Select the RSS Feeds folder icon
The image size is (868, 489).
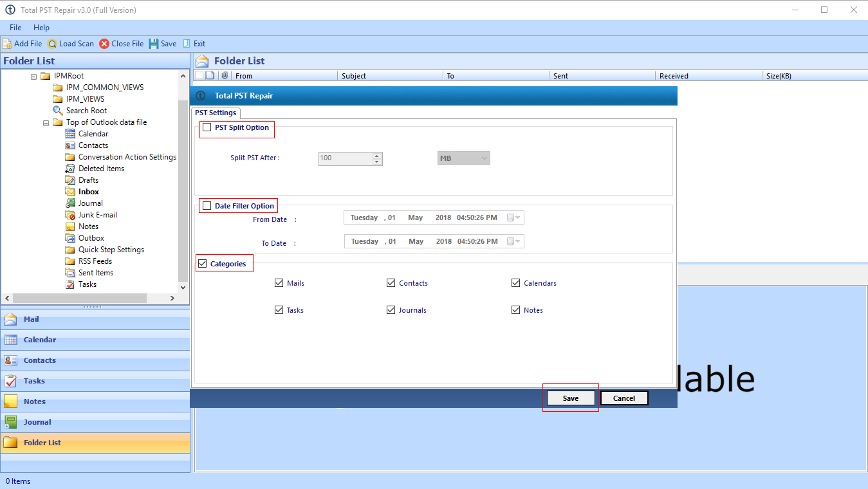pyautogui.click(x=70, y=261)
